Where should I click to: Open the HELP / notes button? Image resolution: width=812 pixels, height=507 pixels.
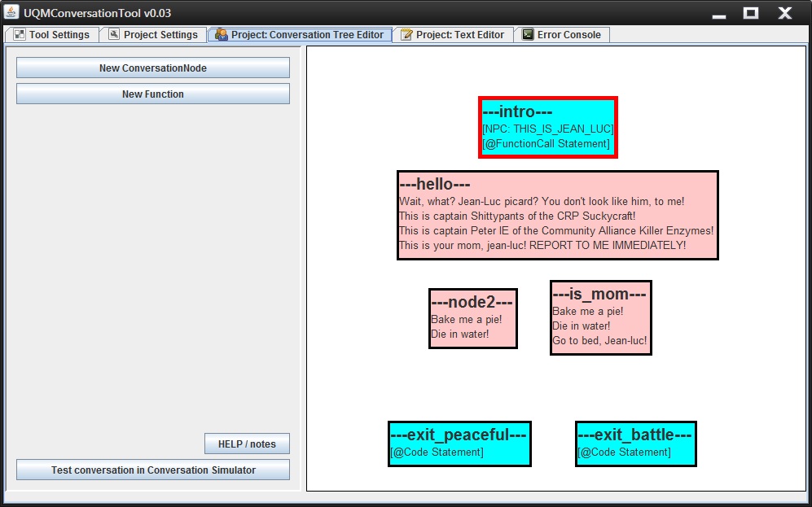tap(247, 444)
